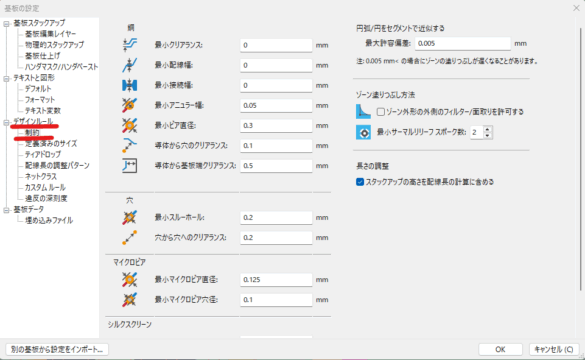This screenshot has width=585, height=360.
Task: Click 別の基板から設定をインポート button
Action: (x=57, y=350)
